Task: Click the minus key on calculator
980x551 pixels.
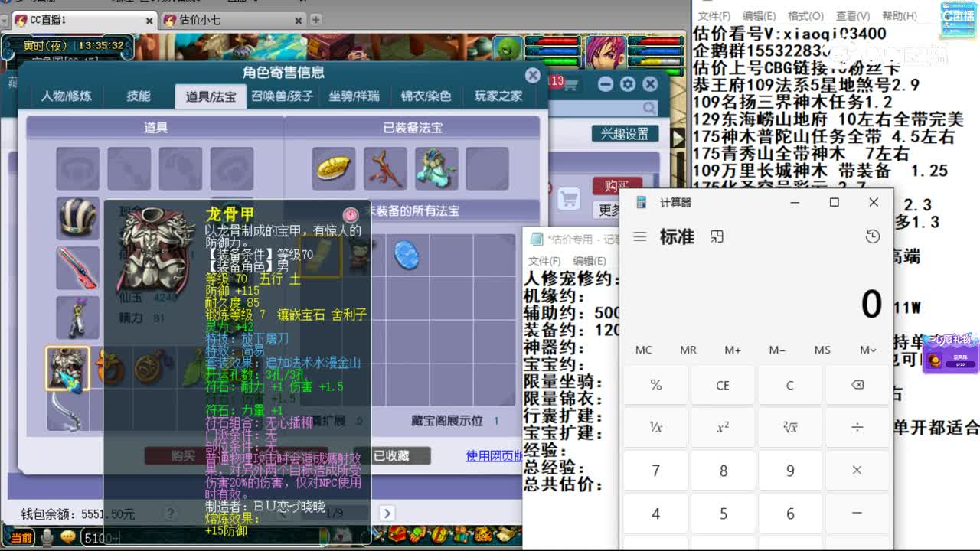Action: (857, 514)
